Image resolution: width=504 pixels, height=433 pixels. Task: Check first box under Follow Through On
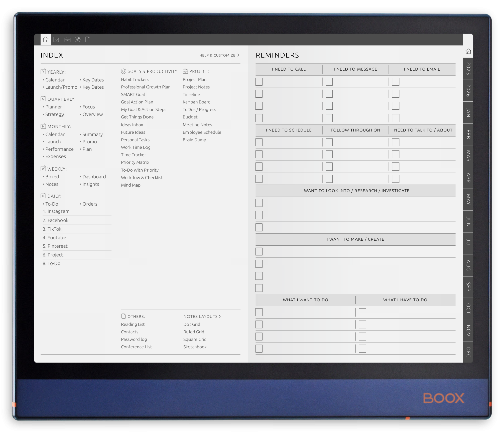(329, 142)
